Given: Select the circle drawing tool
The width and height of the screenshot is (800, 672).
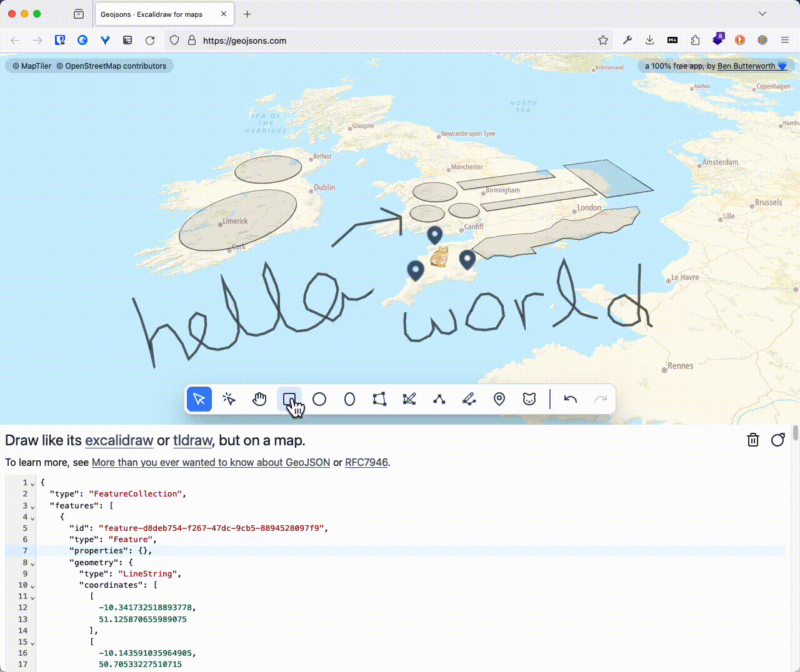Looking at the screenshot, I should pos(319,399).
